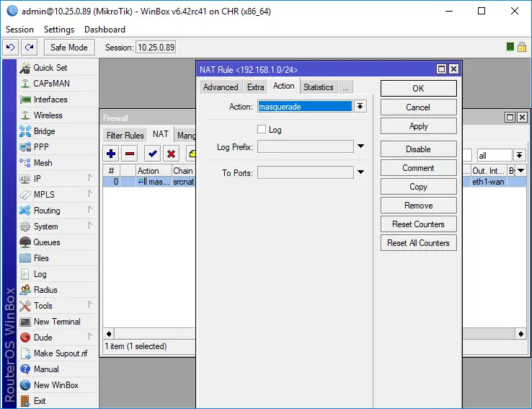Open the Bridge section
This screenshot has width=532, height=409.
[x=58, y=131]
